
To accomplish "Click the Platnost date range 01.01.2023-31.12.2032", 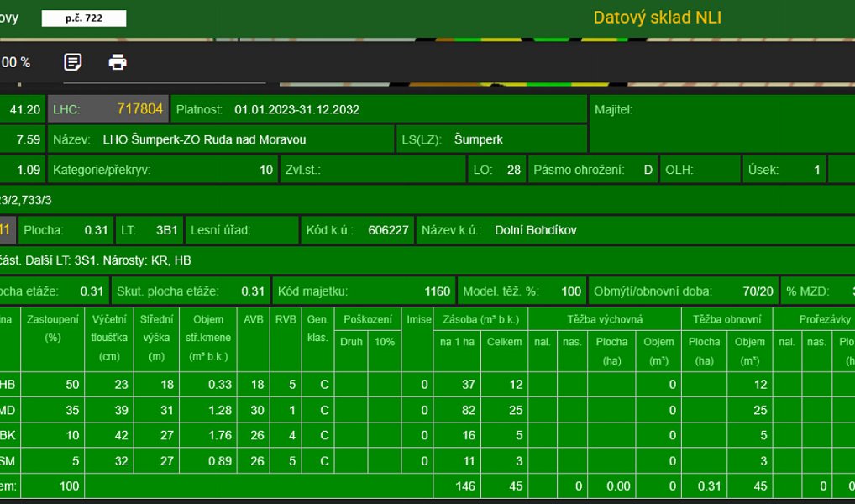I will click(x=296, y=110).
